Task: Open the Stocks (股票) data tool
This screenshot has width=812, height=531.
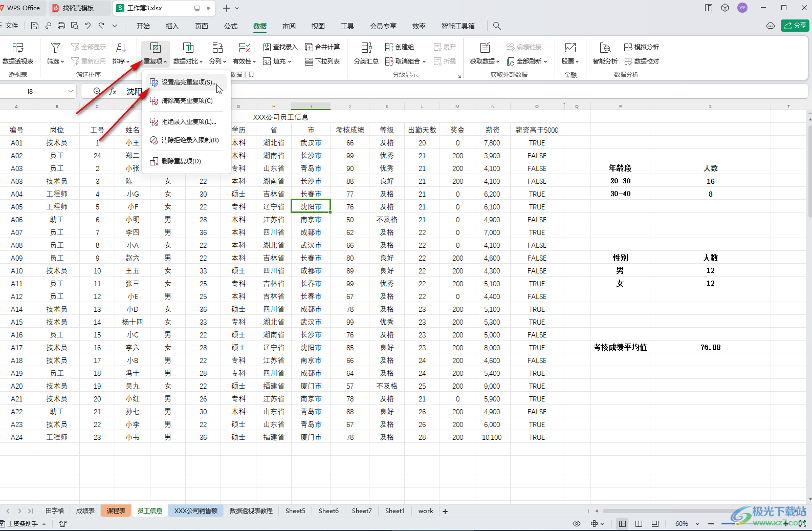Action: pos(570,53)
